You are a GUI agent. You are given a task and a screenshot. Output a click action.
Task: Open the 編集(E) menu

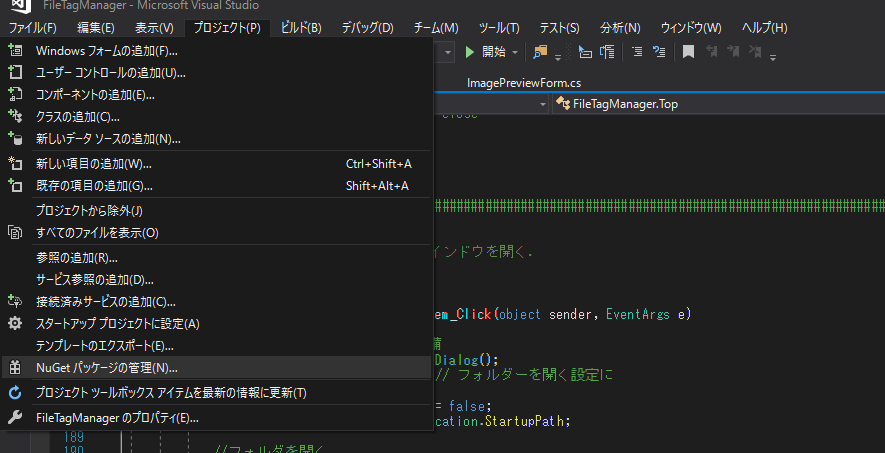click(95, 28)
